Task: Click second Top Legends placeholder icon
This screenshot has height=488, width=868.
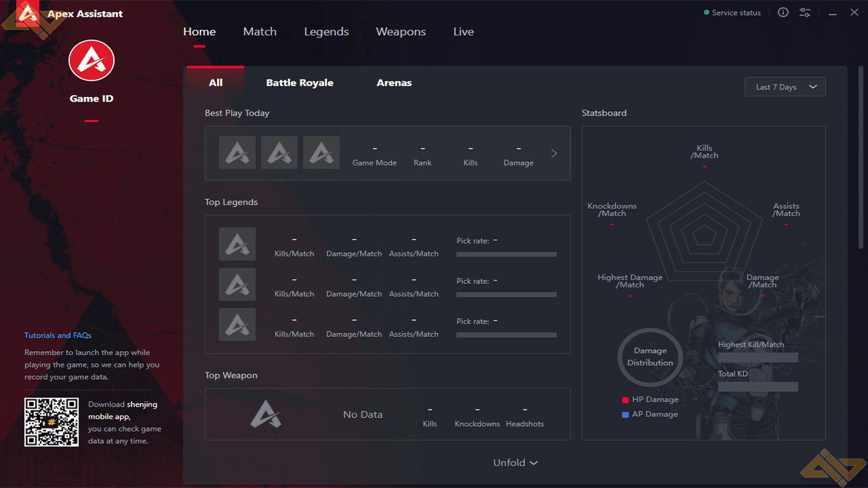Action: (237, 284)
